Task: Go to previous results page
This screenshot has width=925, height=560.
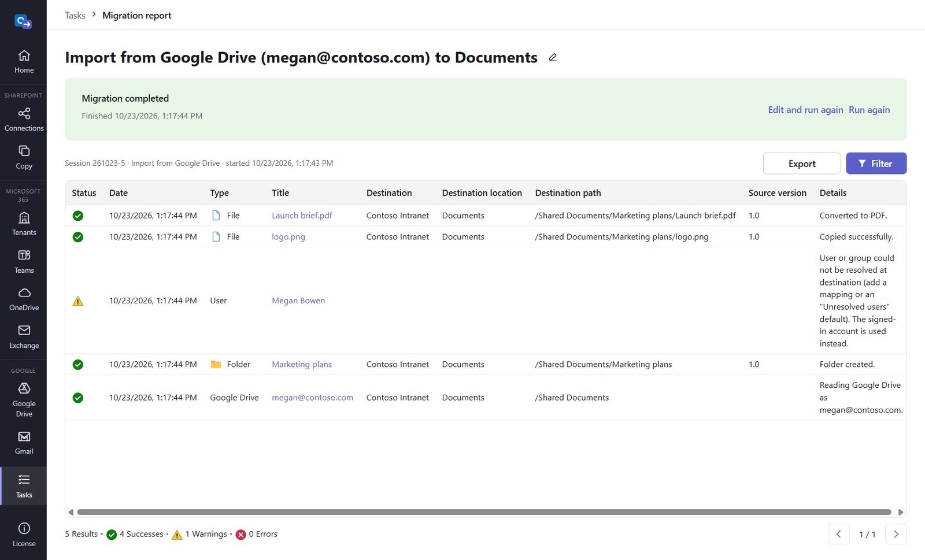Action: (838, 534)
